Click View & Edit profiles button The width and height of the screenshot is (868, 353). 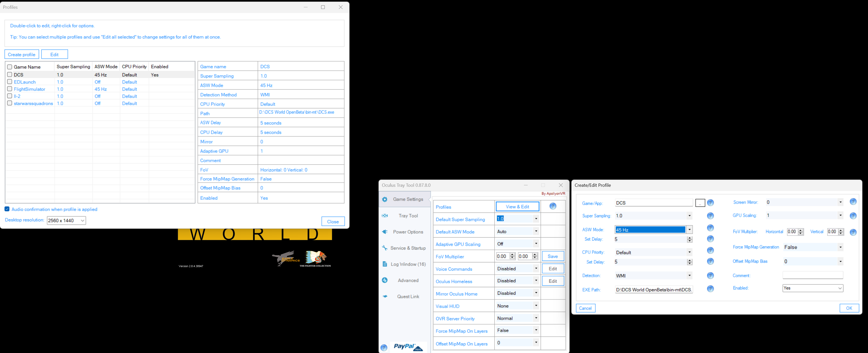517,207
